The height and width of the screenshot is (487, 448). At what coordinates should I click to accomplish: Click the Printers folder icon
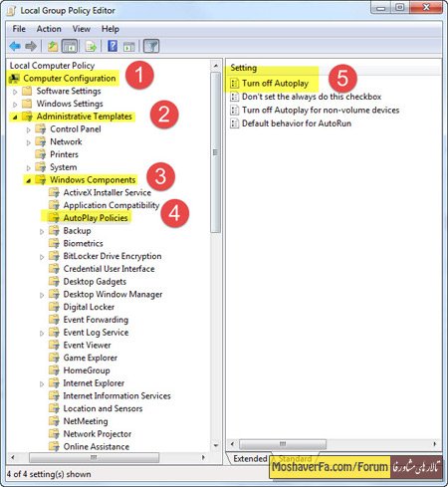pos(41,154)
